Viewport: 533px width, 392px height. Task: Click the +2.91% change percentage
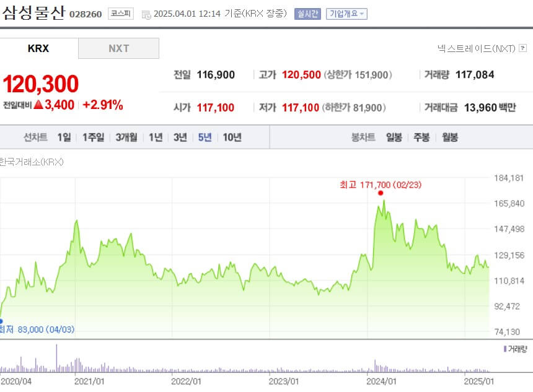tap(103, 105)
